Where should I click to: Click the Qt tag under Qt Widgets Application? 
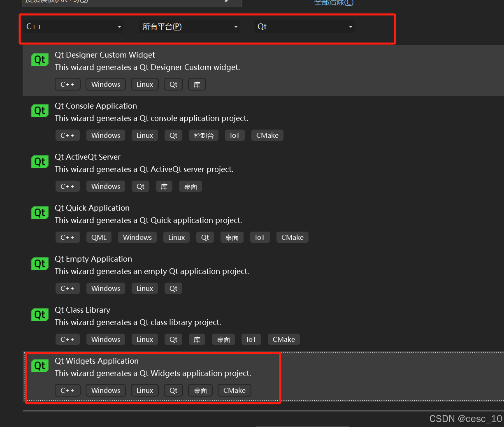pos(174,390)
